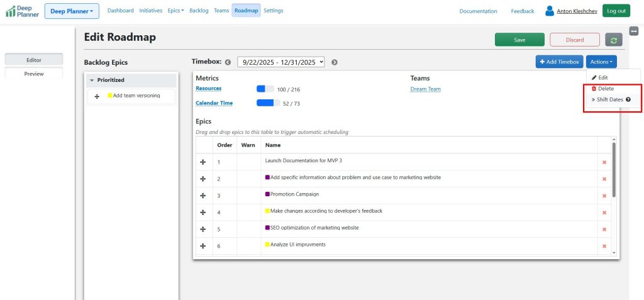Screen dimensions: 644x300
Task: Open the timebox date range dropdown
Action: [x=281, y=62]
